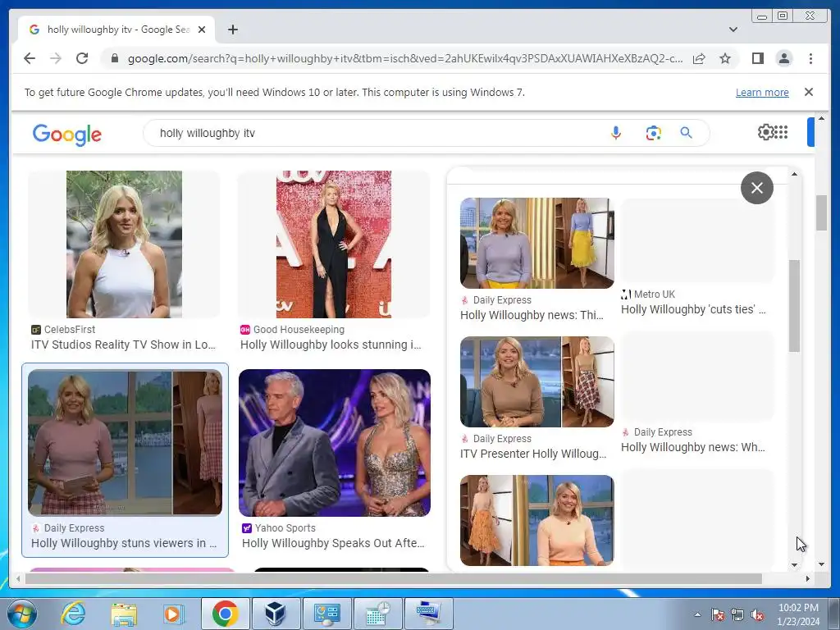Open Good Housekeeping black dress image
840x630 pixels.
point(334,244)
